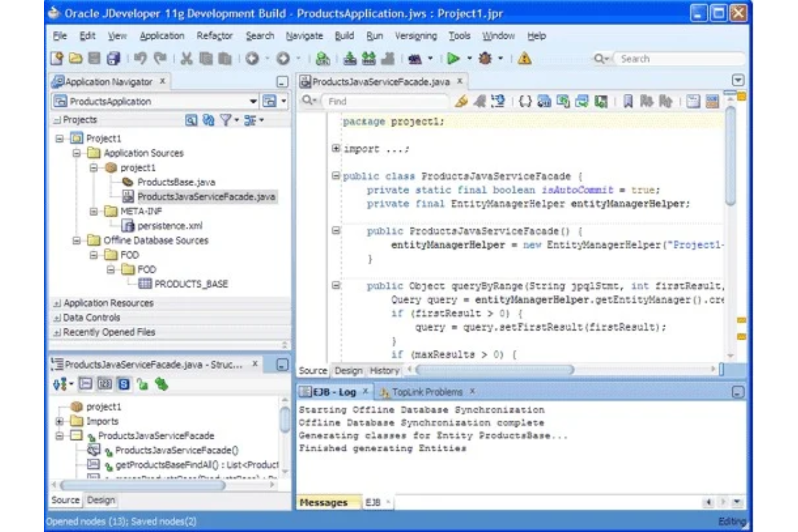
Task: Click the Debug toolbar icon
Action: 484,58
